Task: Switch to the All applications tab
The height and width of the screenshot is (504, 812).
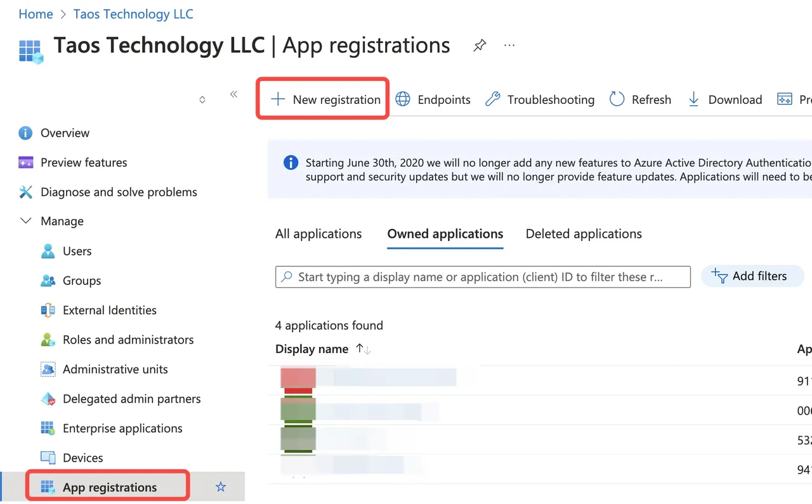Action: [318, 234]
